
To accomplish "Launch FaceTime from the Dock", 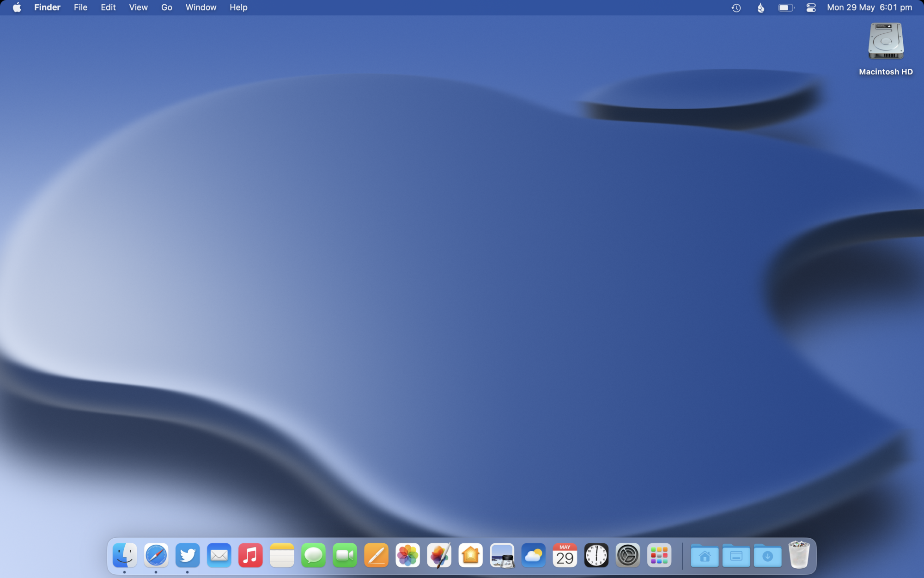I will (345, 555).
